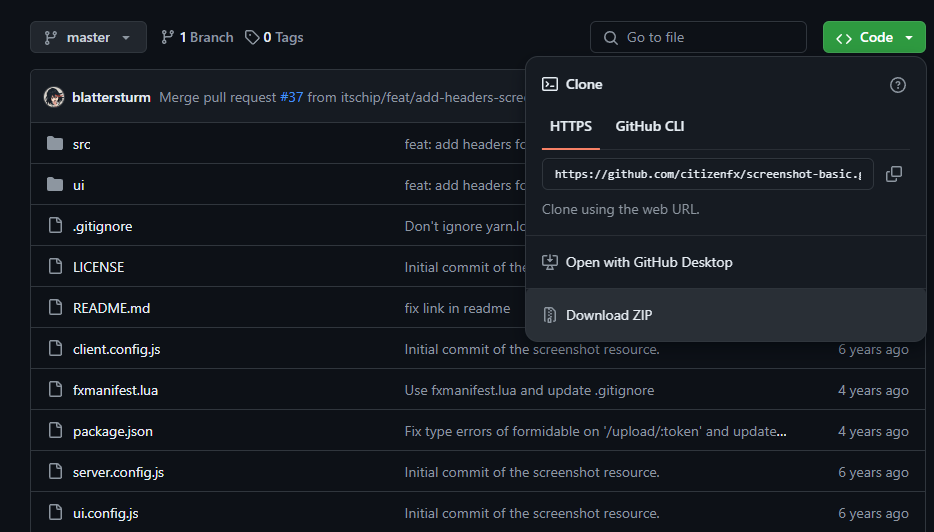The width and height of the screenshot is (934, 532).
Task: Click the src folder icon
Action: [x=55, y=144]
